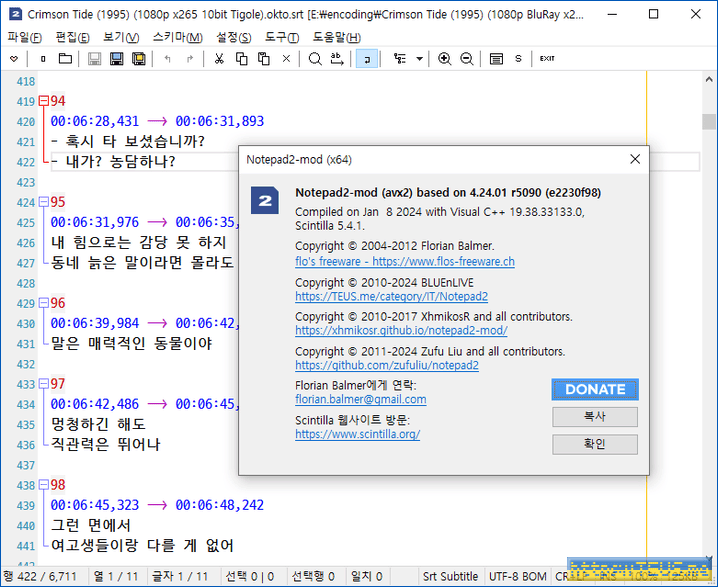This screenshot has width=718, height=587.
Task: Click the Zoom Out toolbar icon
Action: point(467,59)
